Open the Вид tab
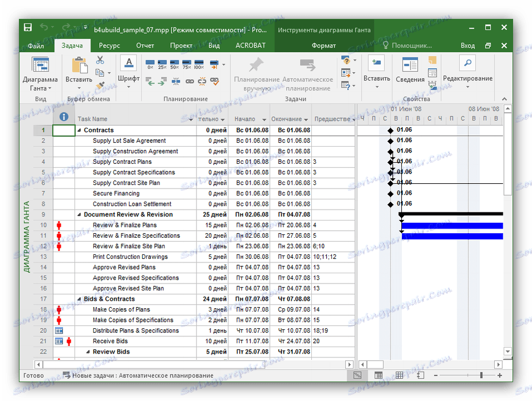Viewport: 532px width, 401px height. click(x=214, y=46)
